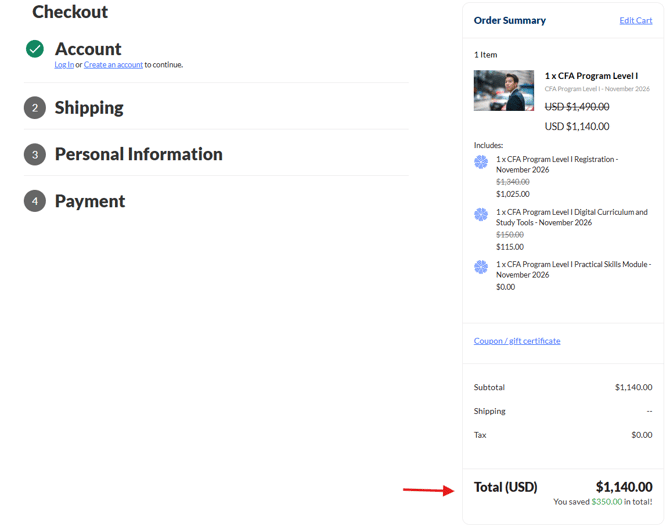This screenshot has height=526, width=670.
Task: Select the Account step heading
Action: click(x=88, y=49)
